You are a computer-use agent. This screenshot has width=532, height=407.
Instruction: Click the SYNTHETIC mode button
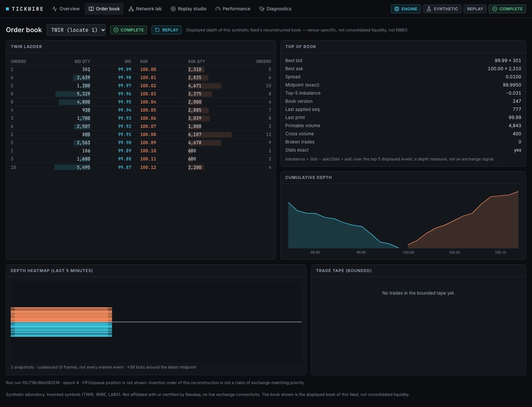tap(442, 9)
